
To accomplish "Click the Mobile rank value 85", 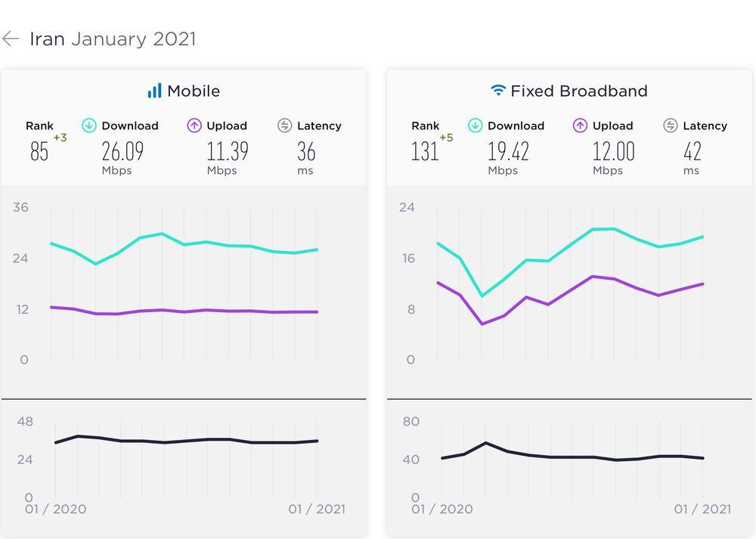I will coord(39,152).
